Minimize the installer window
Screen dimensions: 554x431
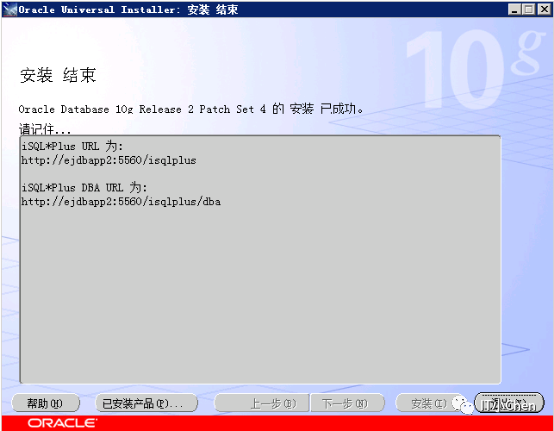[x=515, y=10]
